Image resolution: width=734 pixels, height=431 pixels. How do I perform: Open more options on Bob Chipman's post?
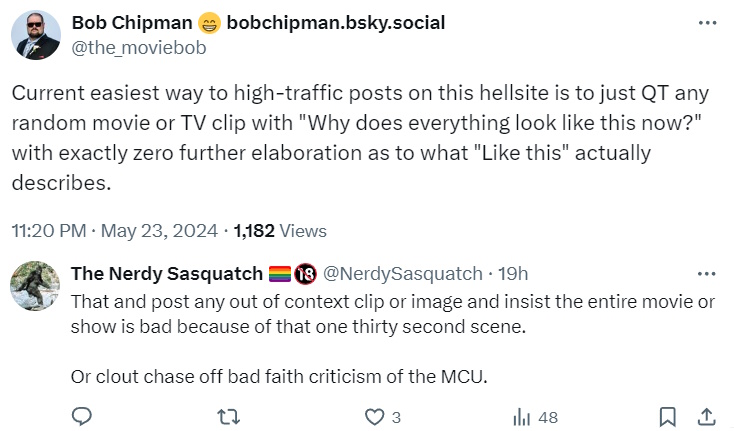point(706,22)
